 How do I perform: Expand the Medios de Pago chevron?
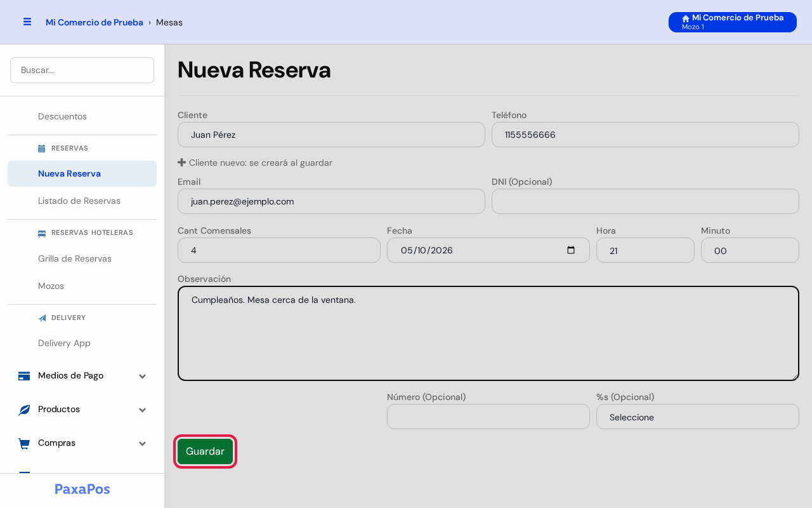click(x=143, y=377)
